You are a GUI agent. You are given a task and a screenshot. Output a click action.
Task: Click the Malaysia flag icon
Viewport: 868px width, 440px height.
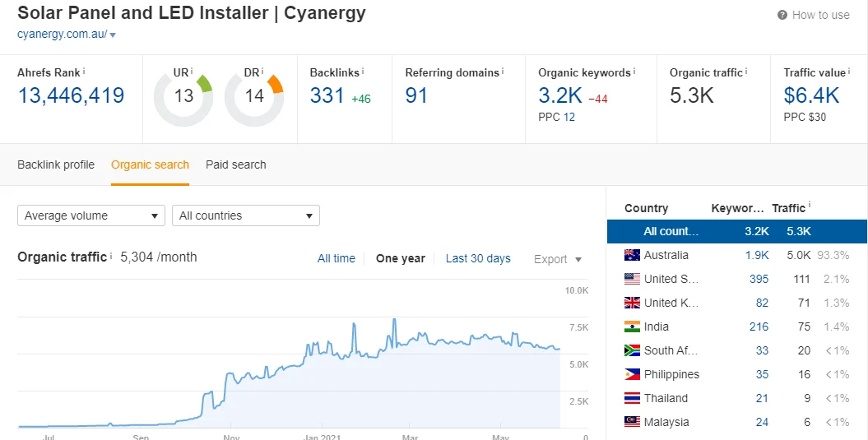tap(632, 422)
